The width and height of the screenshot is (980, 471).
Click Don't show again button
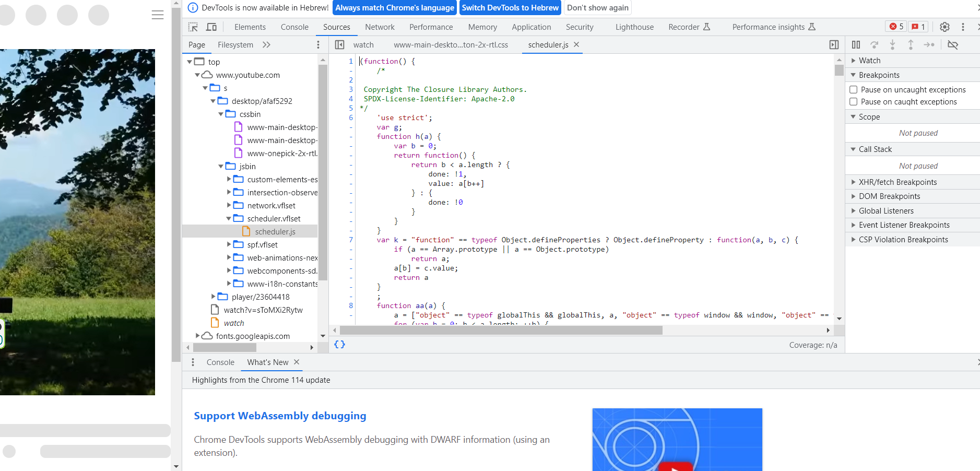597,8
